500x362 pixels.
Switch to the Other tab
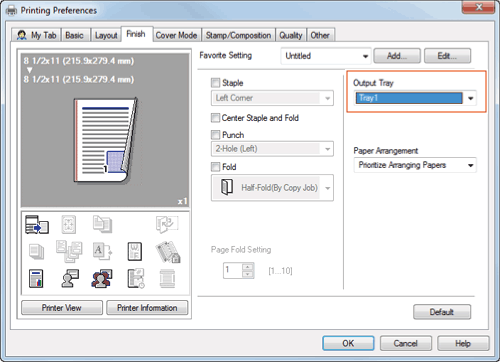click(320, 35)
